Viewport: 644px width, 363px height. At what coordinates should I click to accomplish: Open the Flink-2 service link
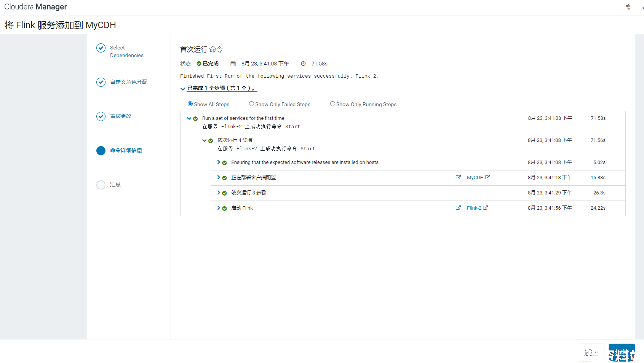tap(474, 208)
